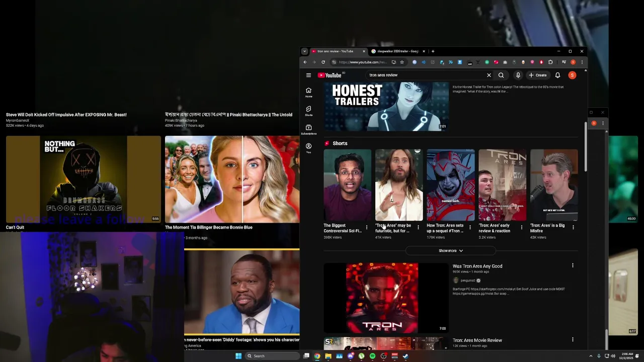
Task: Open Steam from the taskbar
Action: tap(406, 356)
